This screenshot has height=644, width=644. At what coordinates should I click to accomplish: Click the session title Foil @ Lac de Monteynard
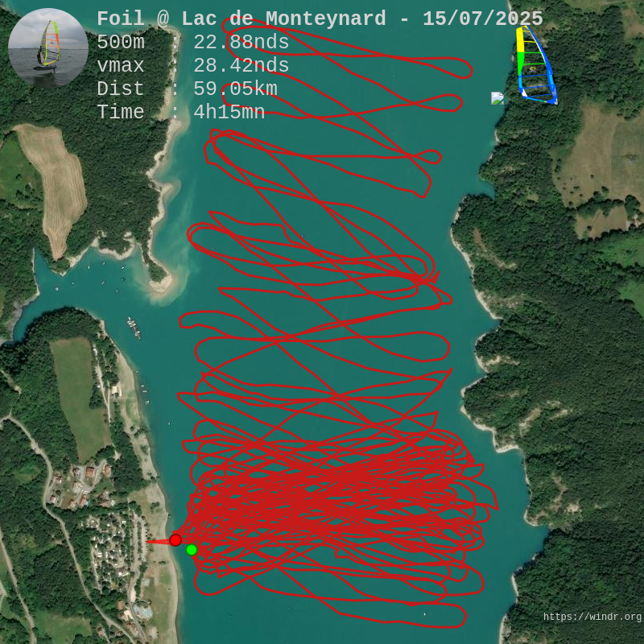point(242,19)
